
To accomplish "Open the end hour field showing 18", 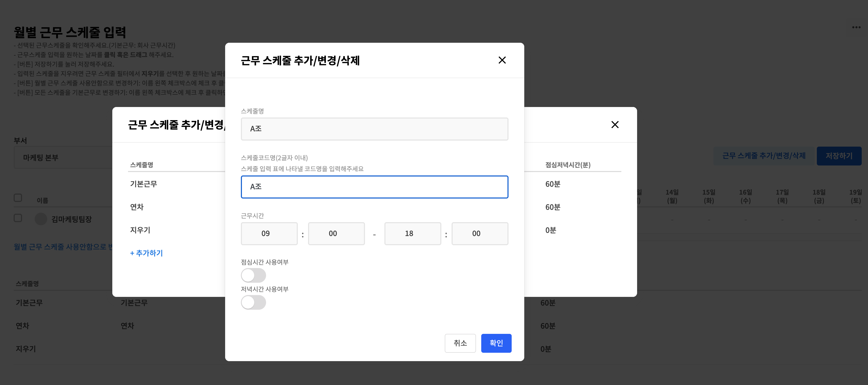I will coord(412,233).
